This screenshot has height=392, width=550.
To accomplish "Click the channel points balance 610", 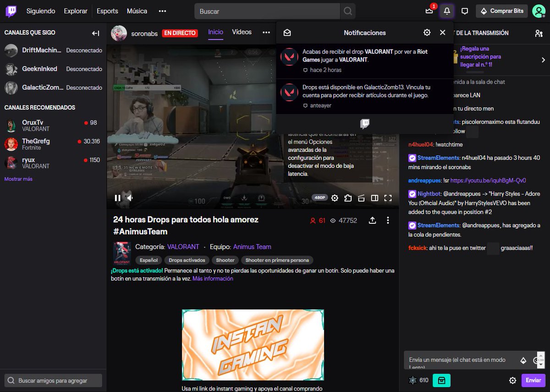I will click(418, 381).
